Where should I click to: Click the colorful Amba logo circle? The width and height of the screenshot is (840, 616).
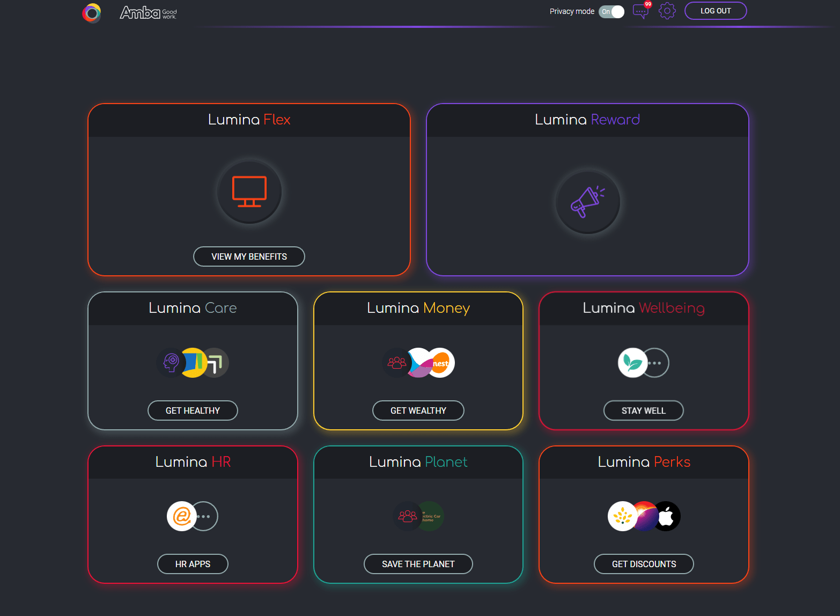pyautogui.click(x=91, y=13)
